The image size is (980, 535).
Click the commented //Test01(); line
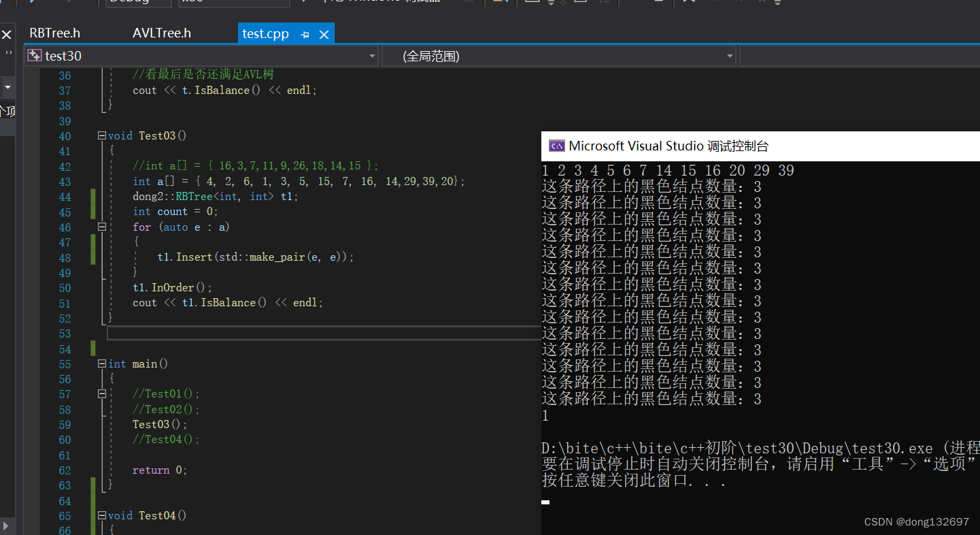166,393
